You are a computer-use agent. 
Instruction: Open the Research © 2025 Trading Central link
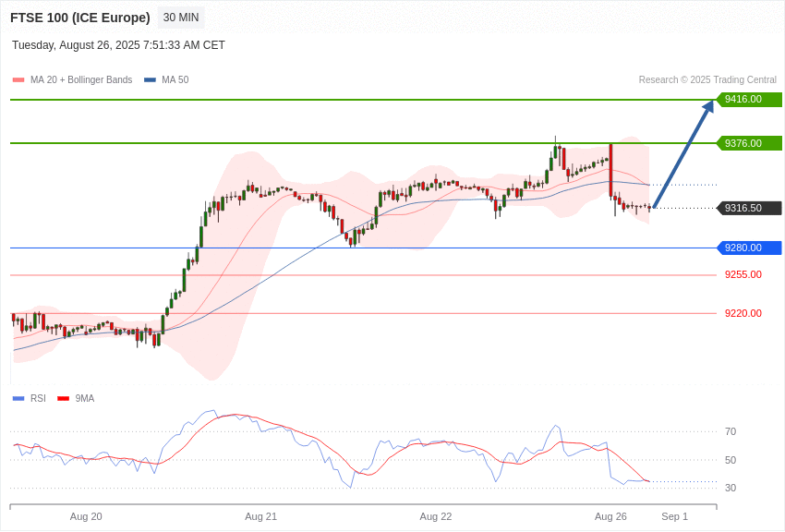point(706,79)
